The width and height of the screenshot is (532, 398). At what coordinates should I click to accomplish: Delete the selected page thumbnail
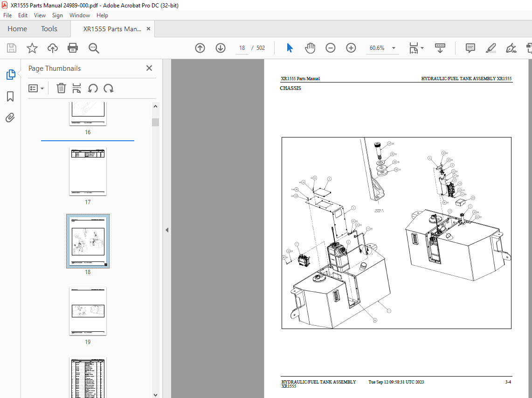pyautogui.click(x=61, y=88)
